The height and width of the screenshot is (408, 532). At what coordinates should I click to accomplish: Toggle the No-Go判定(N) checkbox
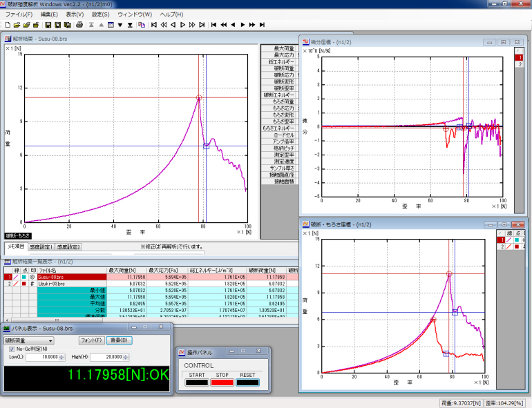click(x=11, y=349)
